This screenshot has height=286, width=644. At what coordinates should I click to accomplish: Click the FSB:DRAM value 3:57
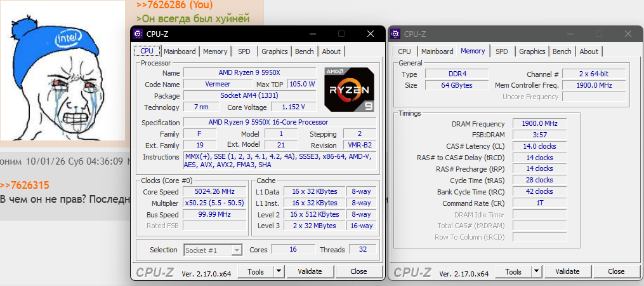(x=540, y=135)
